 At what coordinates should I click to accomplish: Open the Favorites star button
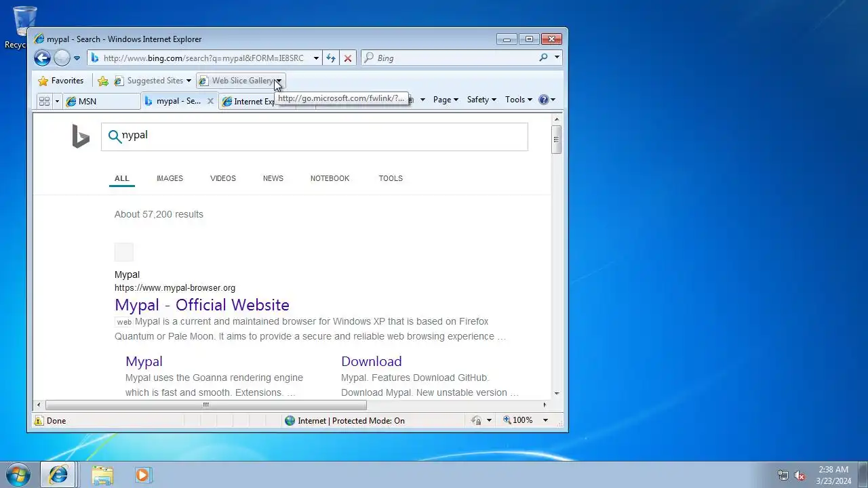[61, 81]
